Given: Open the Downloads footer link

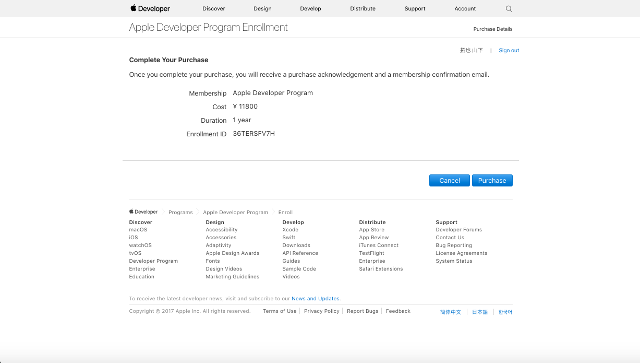Looking at the screenshot, I should click(296, 245).
